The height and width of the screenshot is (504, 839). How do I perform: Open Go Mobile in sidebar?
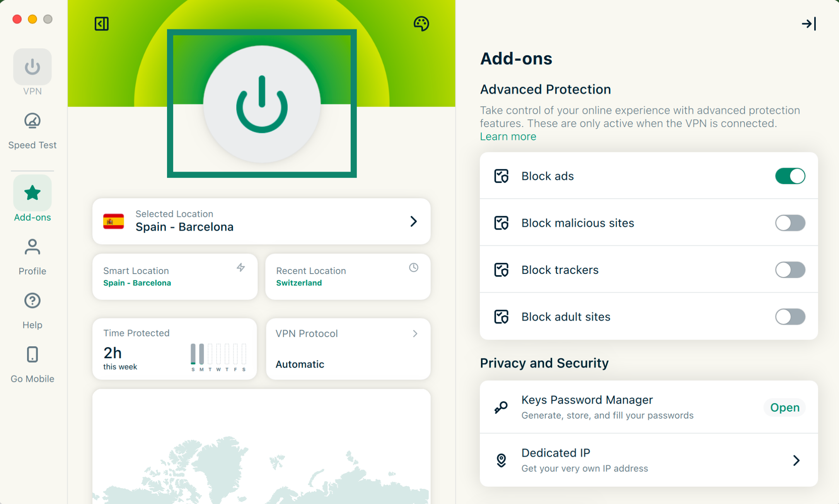tap(32, 364)
